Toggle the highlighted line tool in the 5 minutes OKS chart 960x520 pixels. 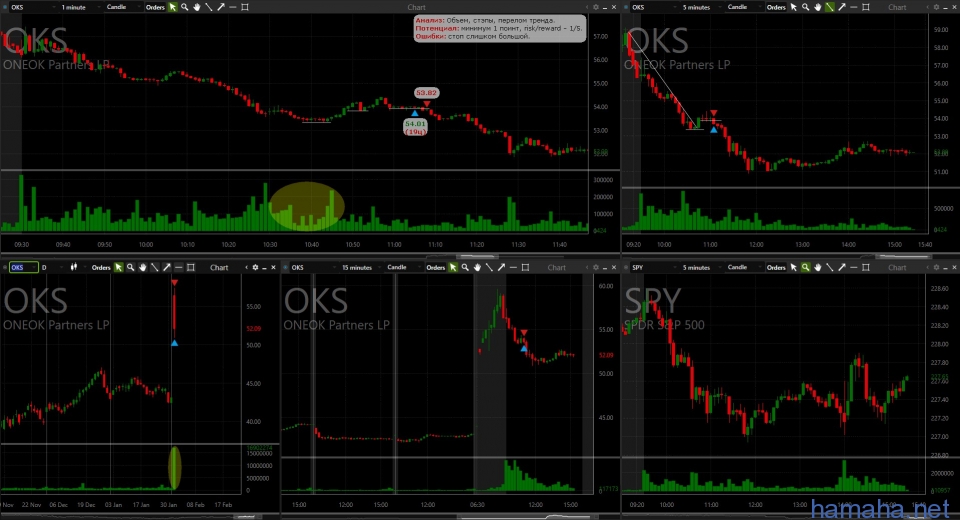[x=830, y=7]
